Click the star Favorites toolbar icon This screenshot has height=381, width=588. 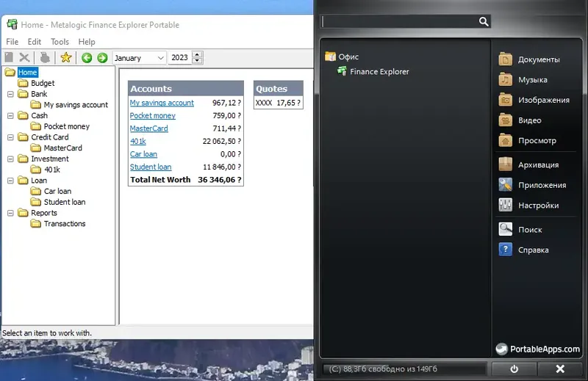click(x=66, y=57)
